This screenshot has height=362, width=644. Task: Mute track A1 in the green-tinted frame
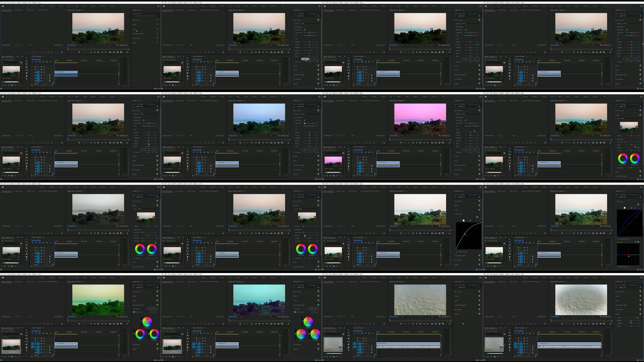coord(44,347)
